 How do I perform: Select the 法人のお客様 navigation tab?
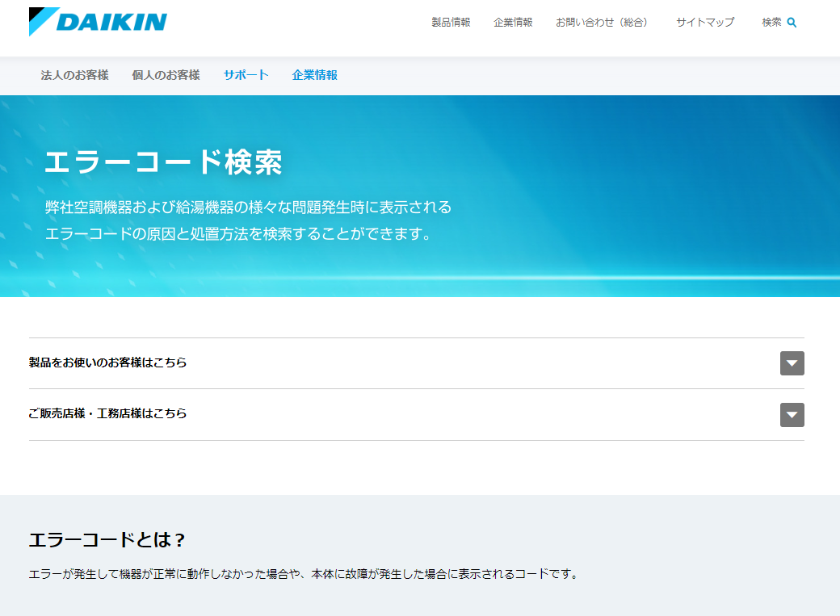(x=74, y=75)
